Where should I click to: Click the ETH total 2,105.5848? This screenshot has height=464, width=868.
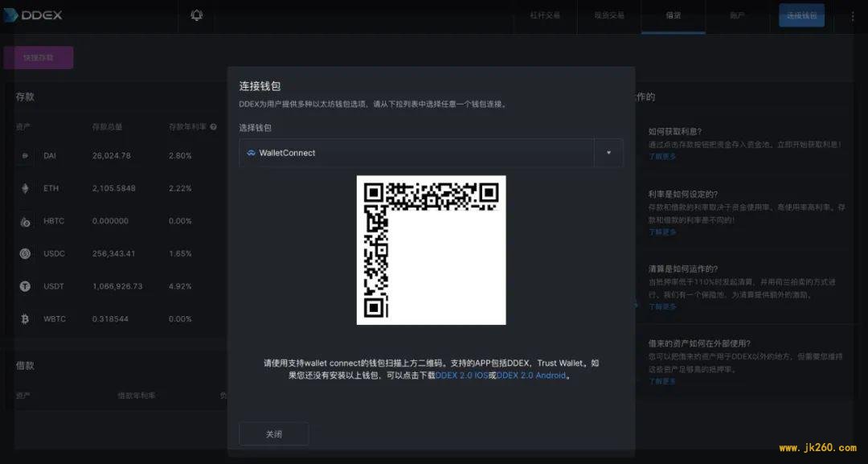tap(113, 189)
